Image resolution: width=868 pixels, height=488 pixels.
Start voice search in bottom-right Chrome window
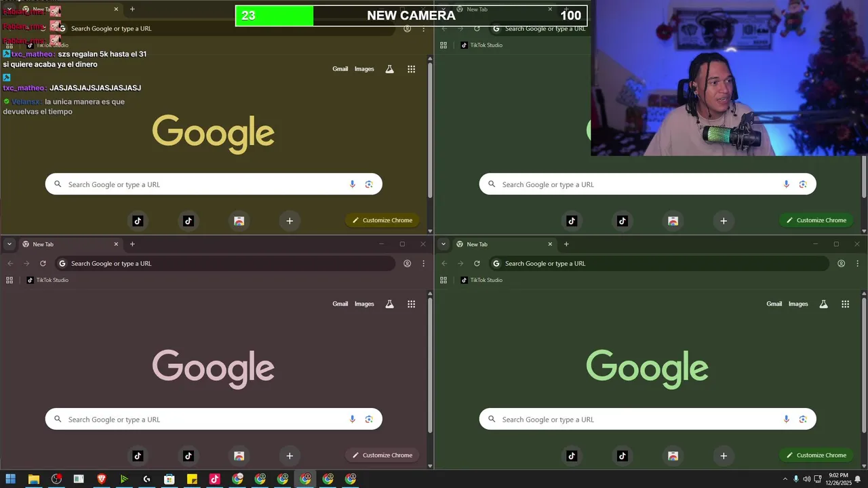[786, 420]
